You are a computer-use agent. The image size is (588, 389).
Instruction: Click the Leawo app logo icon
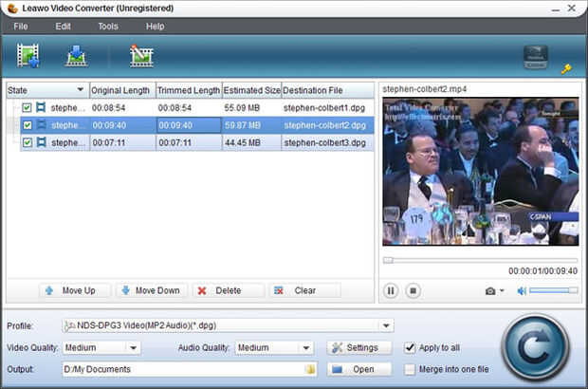coord(12,8)
